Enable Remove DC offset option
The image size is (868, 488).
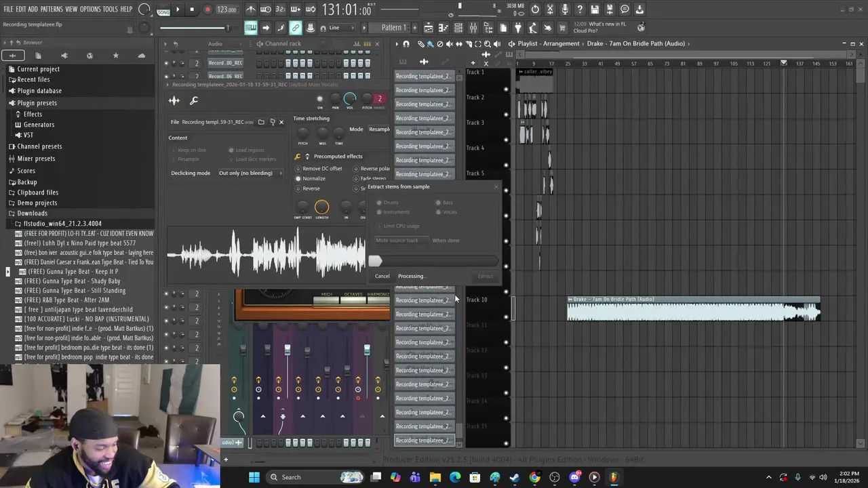(x=319, y=168)
